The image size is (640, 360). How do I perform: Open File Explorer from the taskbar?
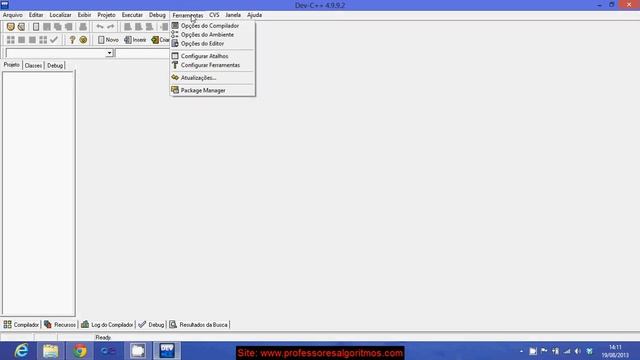tap(51, 351)
